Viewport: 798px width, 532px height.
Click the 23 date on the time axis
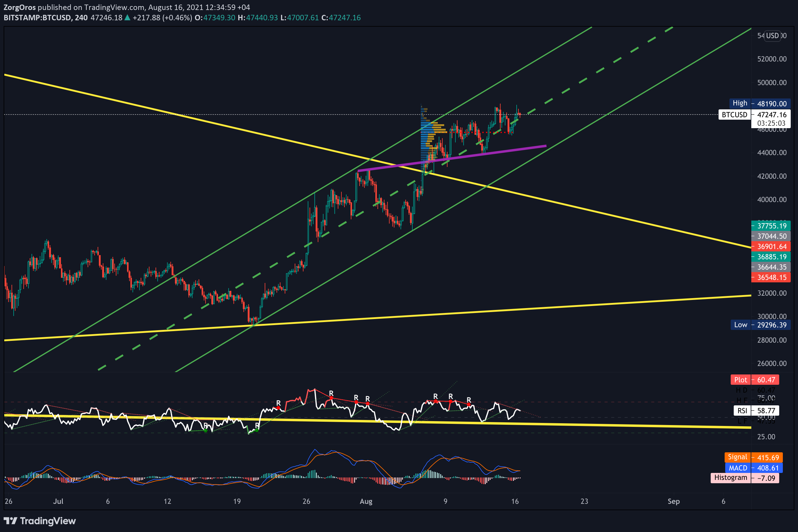point(585,501)
